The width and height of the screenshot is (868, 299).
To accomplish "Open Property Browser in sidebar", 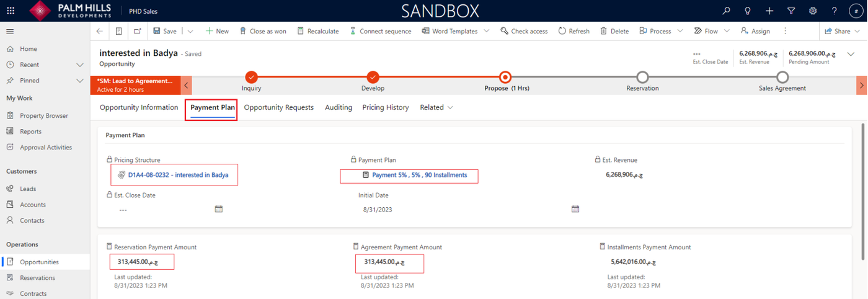I will pos(45,116).
